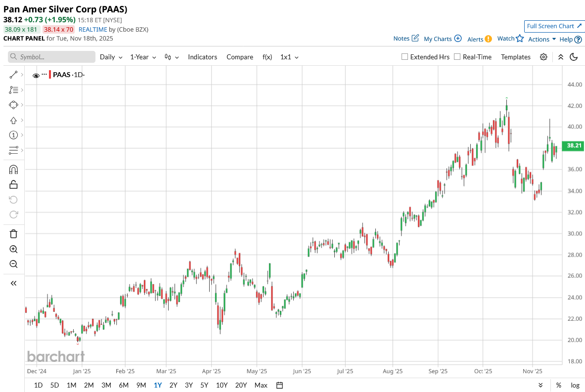The height and width of the screenshot is (392, 585).
Task: Click the Full Screen Chart button
Action: [553, 26]
